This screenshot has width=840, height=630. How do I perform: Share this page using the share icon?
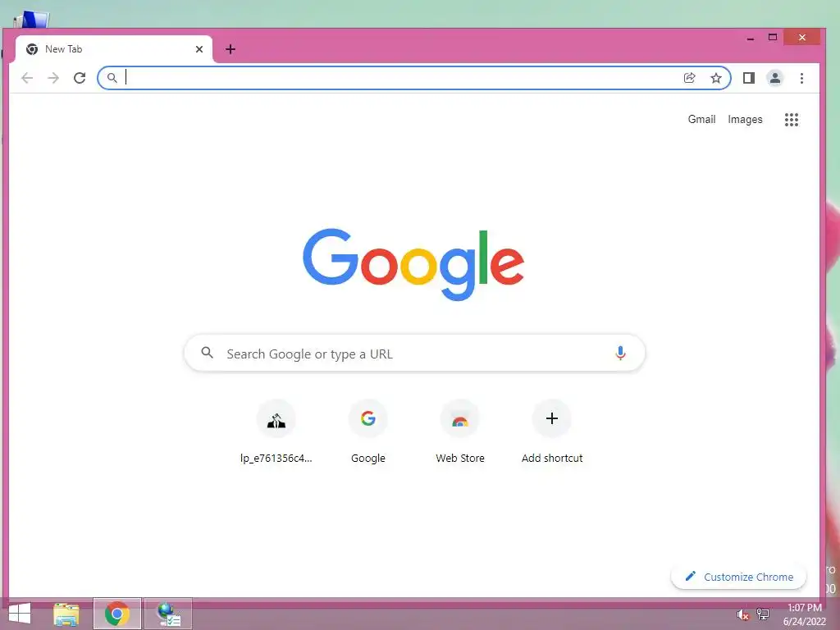(689, 78)
